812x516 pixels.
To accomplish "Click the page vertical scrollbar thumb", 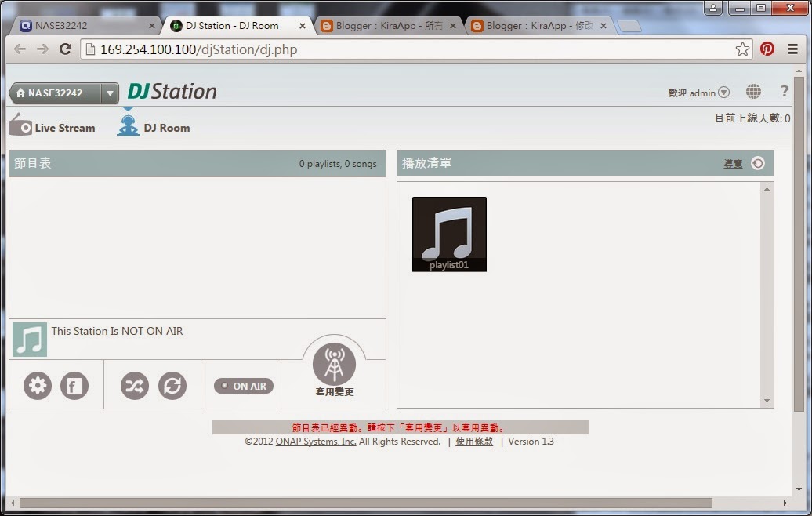I will [799, 244].
